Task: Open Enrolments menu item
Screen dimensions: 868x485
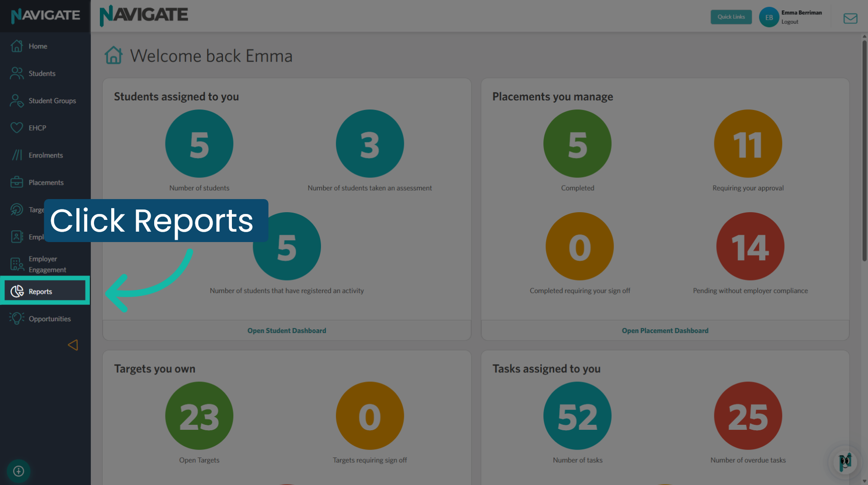Action: (x=45, y=155)
